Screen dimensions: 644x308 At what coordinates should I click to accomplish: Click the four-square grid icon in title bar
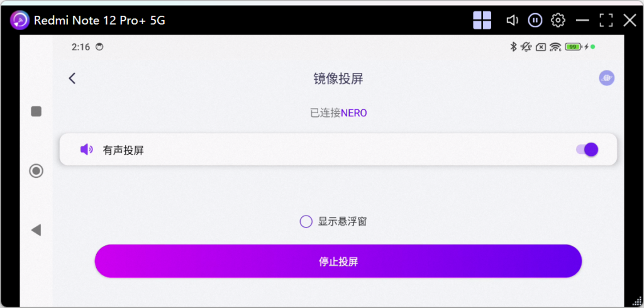[x=482, y=20]
